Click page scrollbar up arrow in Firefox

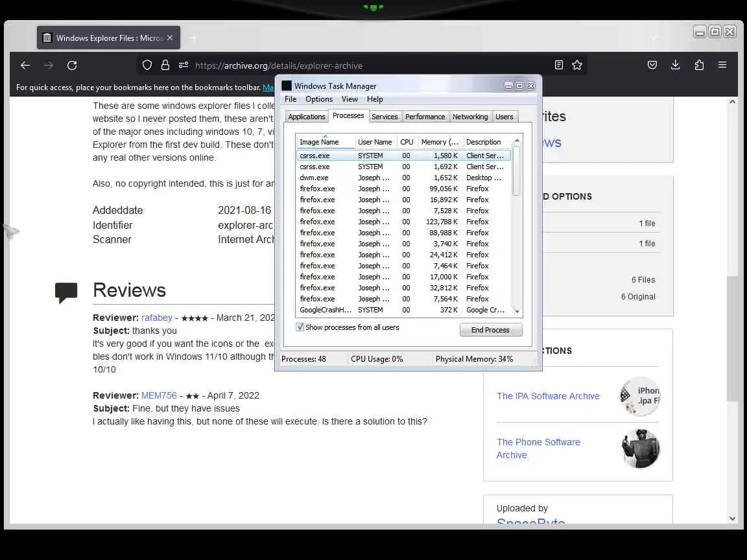click(732, 102)
